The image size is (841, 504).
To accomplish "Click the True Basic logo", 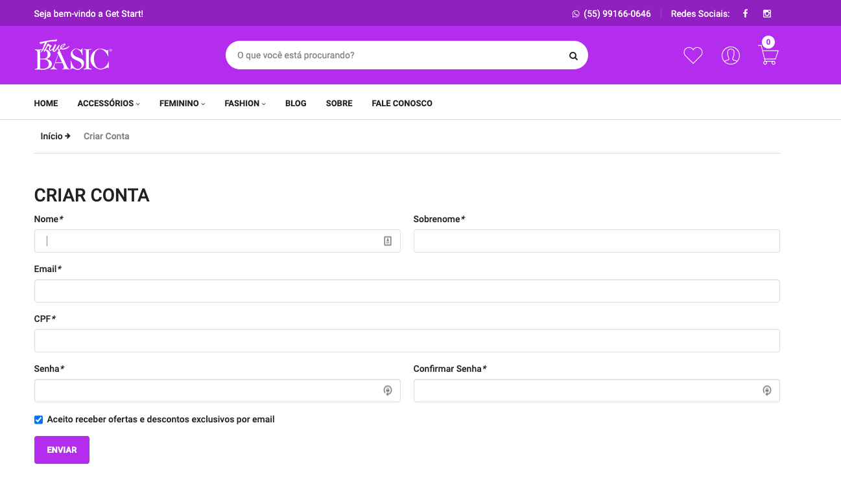I will [x=73, y=55].
